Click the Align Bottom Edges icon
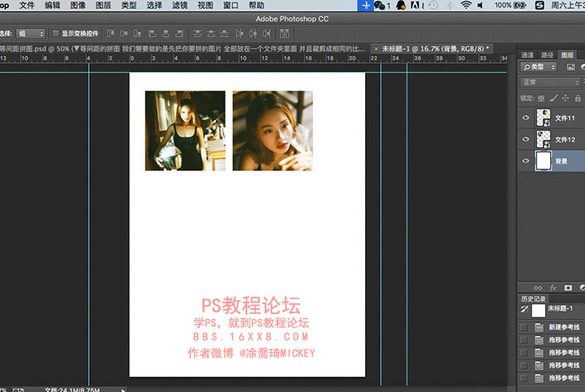Image resolution: width=585 pixels, height=392 pixels. (137, 33)
